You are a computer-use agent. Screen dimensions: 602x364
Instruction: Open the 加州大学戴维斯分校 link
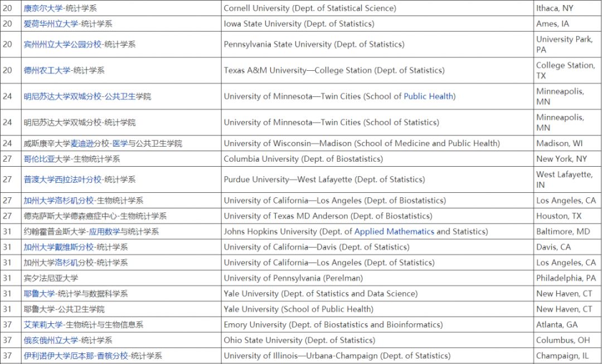coord(59,247)
